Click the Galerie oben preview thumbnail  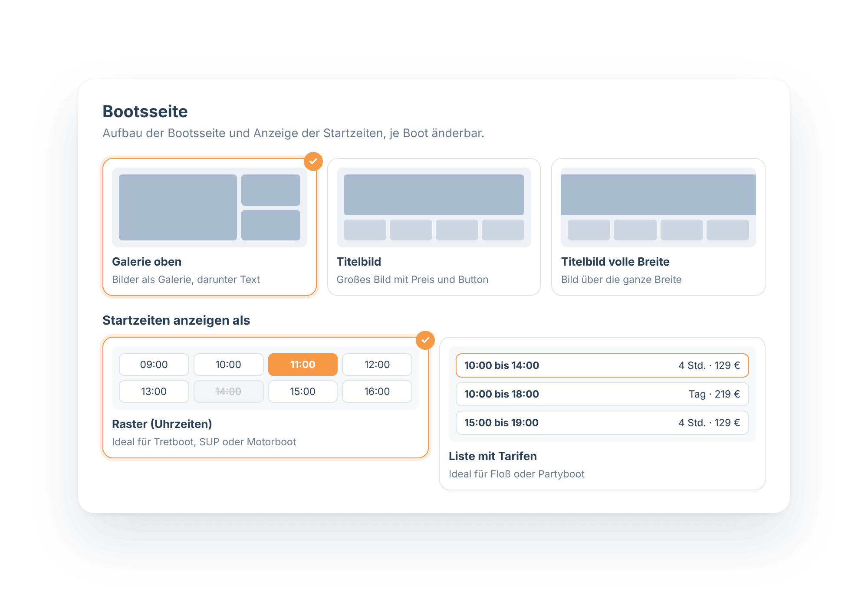click(x=210, y=207)
